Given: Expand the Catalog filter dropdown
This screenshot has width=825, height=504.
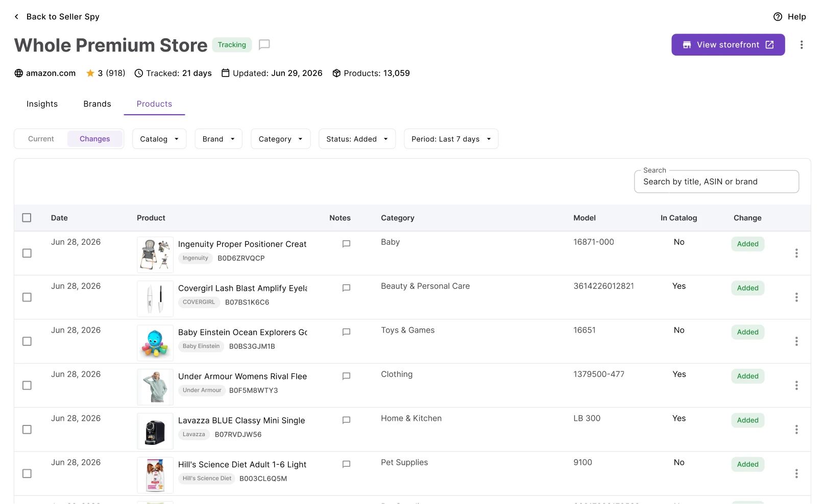Looking at the screenshot, I should pyautogui.click(x=159, y=139).
